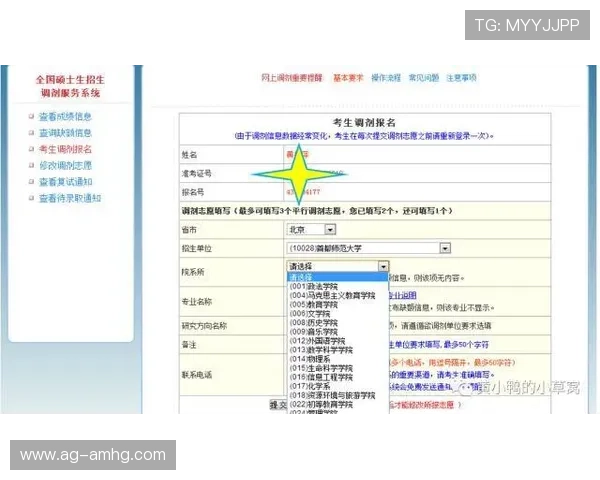The image size is (600, 480).
Task: Open 查看成绩信息 in the sidebar
Action: coord(65,116)
